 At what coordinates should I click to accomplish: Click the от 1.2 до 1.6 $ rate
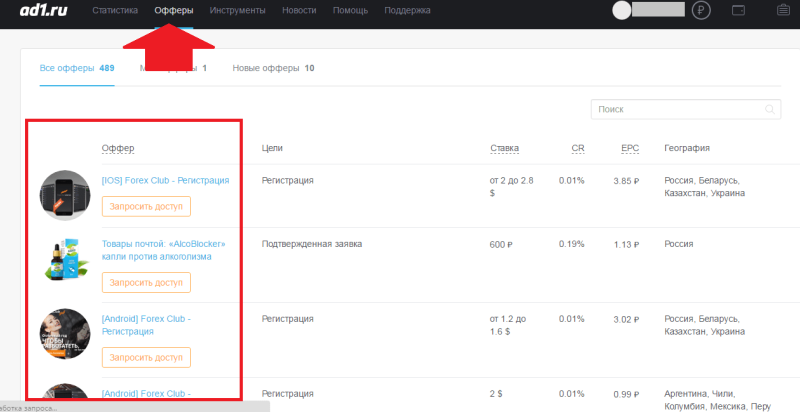click(x=508, y=325)
